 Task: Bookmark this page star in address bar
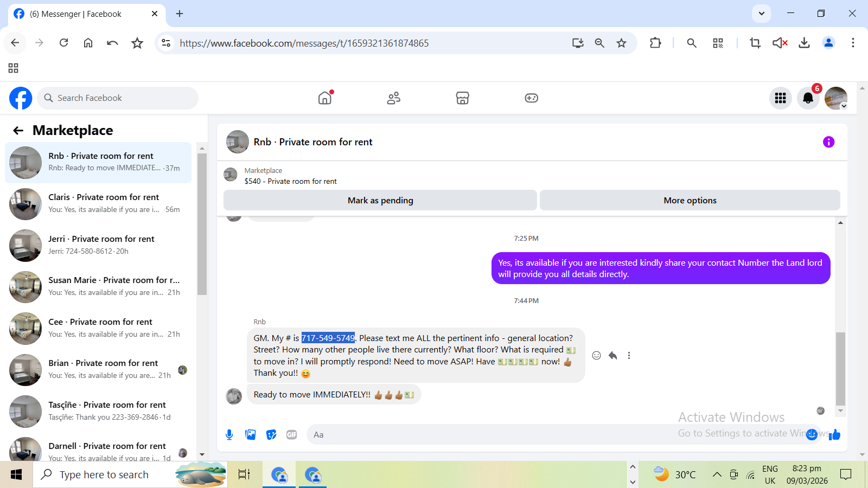click(x=621, y=43)
